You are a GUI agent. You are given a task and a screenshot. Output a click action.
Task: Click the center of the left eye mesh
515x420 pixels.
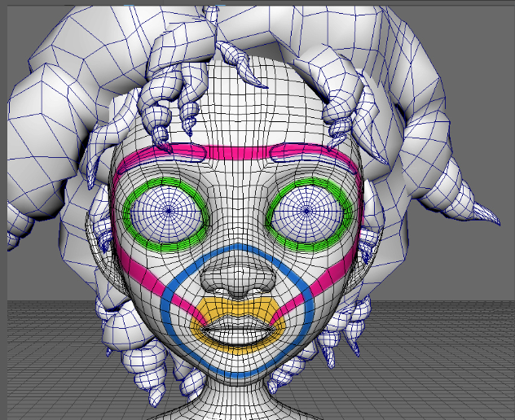169,210
